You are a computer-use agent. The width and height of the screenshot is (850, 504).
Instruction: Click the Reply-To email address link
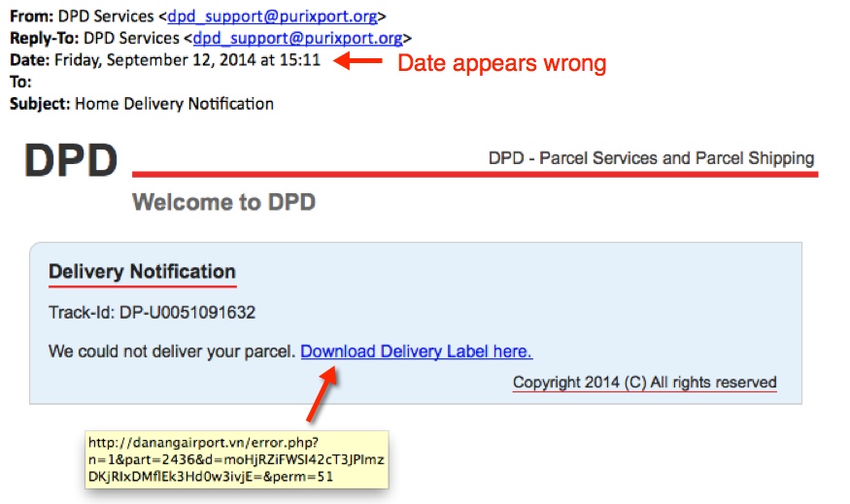pos(297,38)
